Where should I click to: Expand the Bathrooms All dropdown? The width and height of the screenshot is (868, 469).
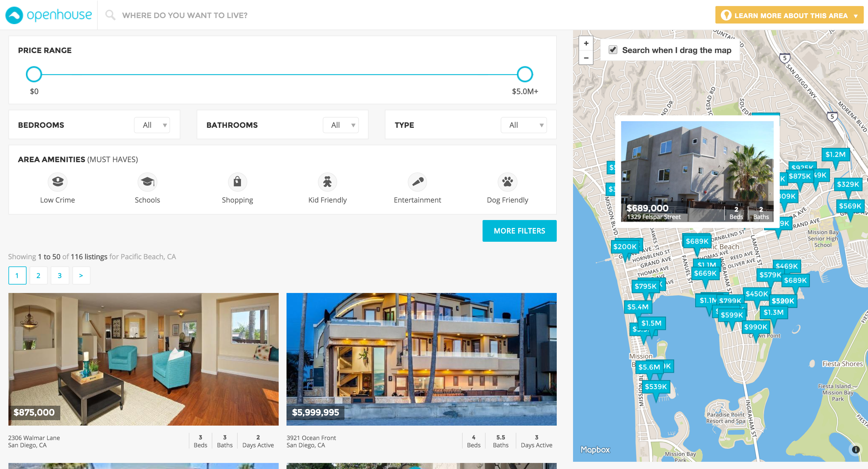pos(340,125)
